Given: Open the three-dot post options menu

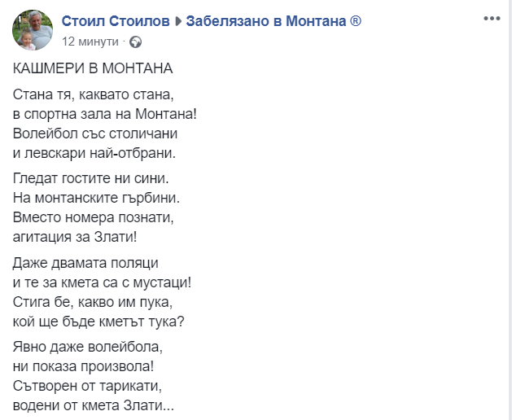Looking at the screenshot, I should (x=492, y=19).
